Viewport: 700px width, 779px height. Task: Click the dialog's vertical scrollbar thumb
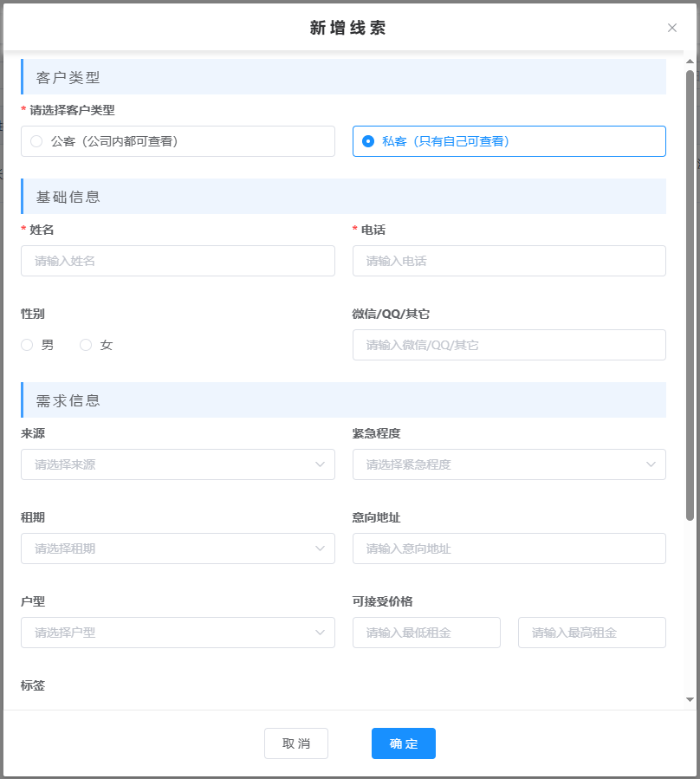pyautogui.click(x=690, y=295)
